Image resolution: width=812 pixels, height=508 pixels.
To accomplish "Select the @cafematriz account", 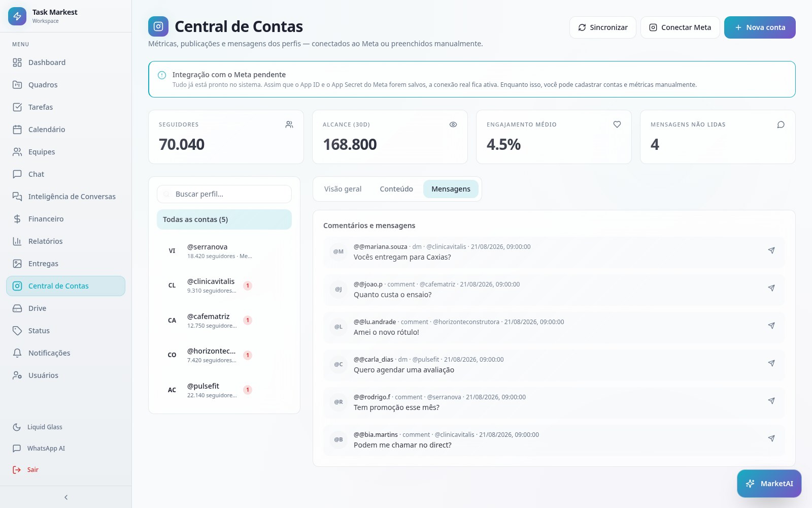I will click(224, 321).
